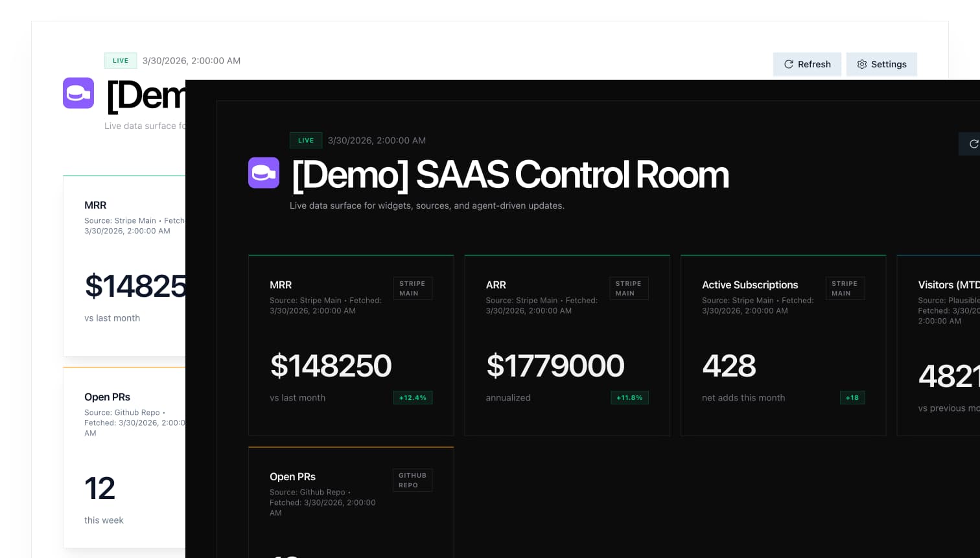Click the purple logo in the light dashboard
The image size is (980, 558).
78,93
